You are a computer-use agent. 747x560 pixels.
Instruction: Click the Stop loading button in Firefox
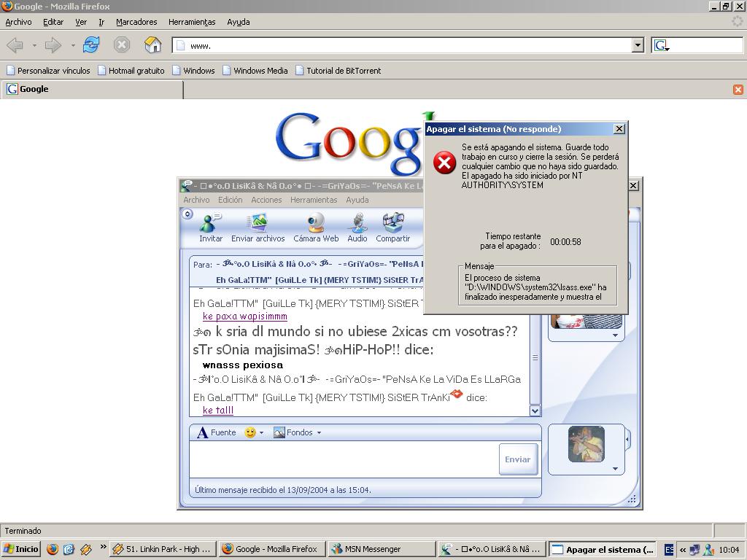click(x=122, y=45)
